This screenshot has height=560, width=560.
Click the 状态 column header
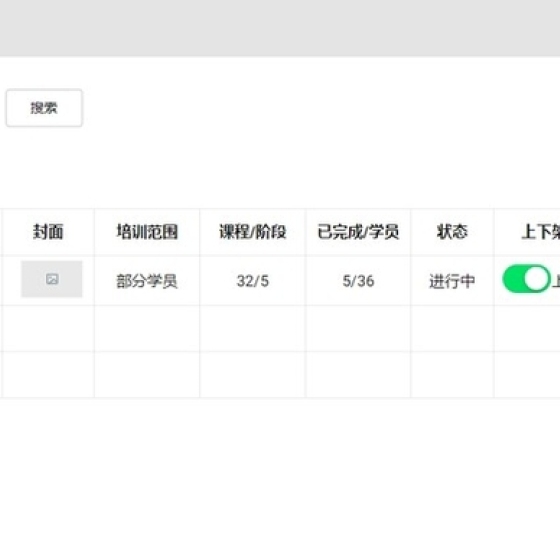coord(452,232)
